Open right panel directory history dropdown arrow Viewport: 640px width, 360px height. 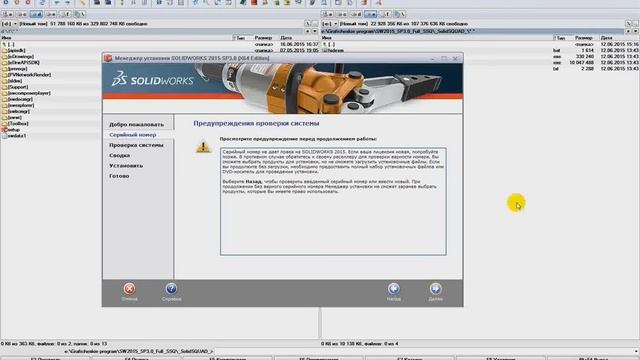click(x=635, y=31)
